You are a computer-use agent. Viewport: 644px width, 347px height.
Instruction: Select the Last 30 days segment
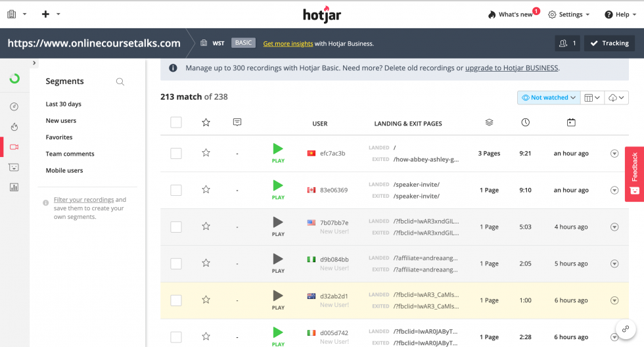click(63, 104)
